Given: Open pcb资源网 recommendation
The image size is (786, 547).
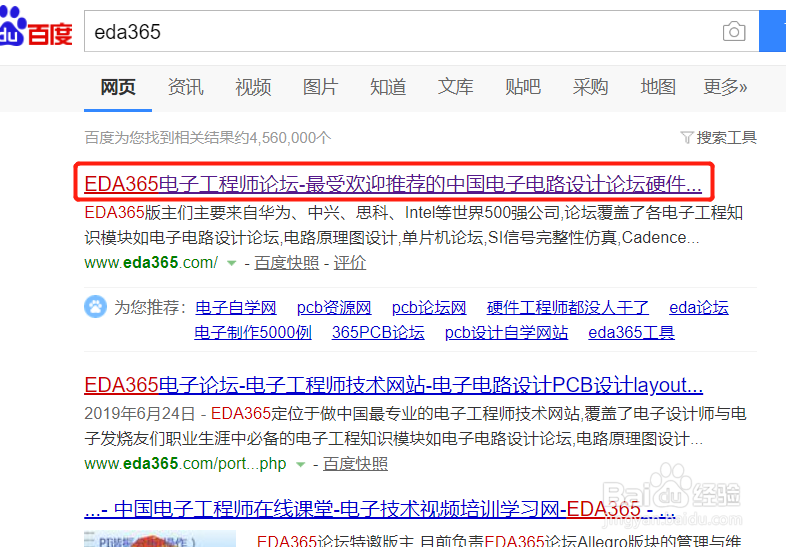Looking at the screenshot, I should [334, 307].
